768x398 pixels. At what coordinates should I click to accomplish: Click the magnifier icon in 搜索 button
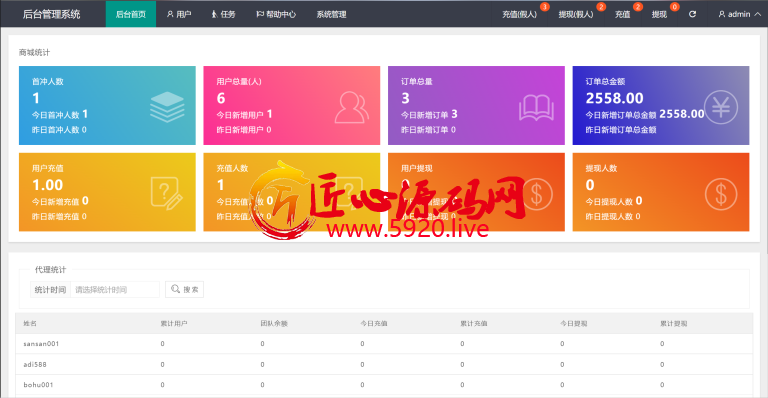pos(175,289)
